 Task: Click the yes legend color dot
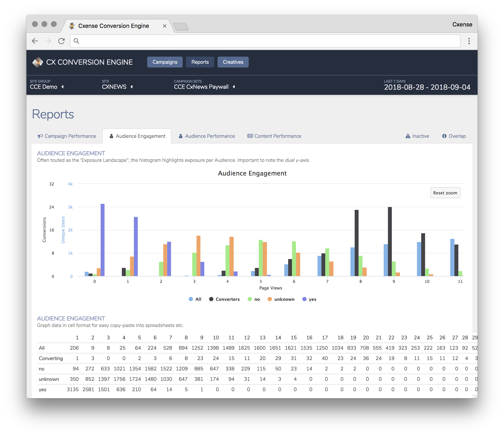click(304, 299)
